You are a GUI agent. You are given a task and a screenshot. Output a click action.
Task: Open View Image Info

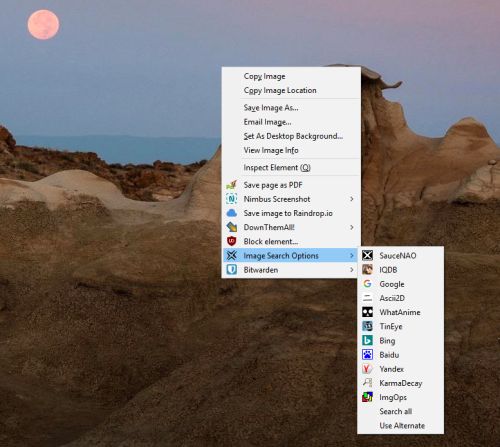271,150
